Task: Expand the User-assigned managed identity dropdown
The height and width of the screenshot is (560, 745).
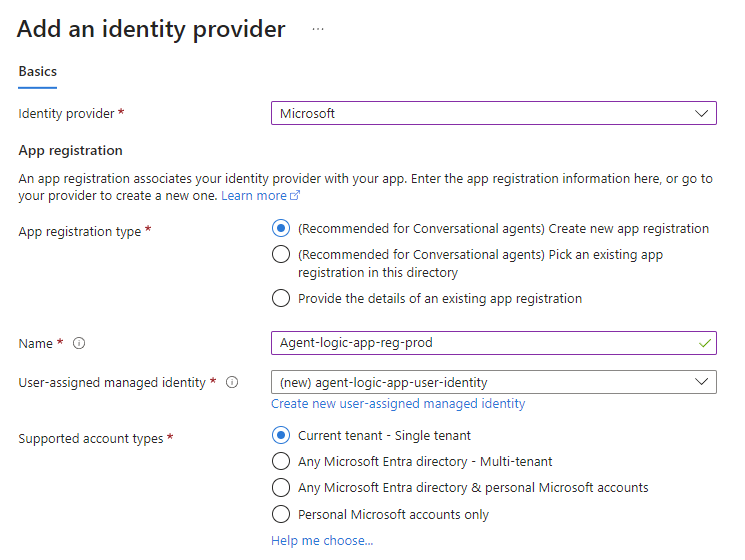Action: pos(494,382)
